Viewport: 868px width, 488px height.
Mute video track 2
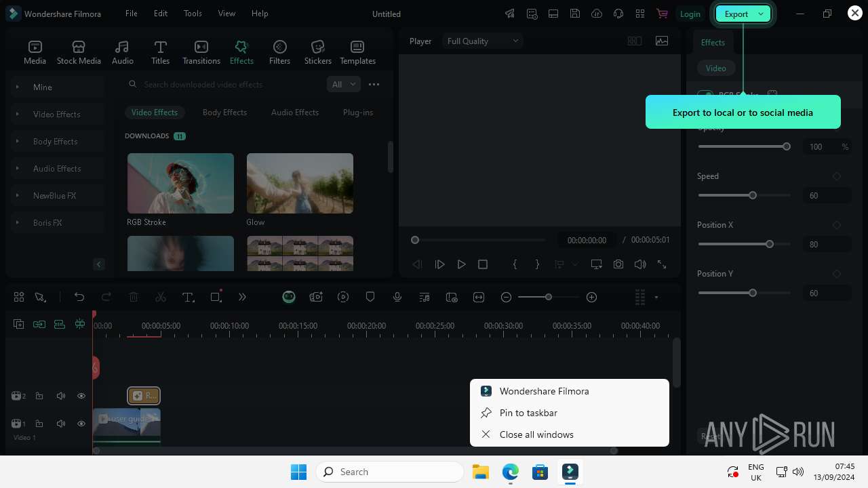pos(60,396)
